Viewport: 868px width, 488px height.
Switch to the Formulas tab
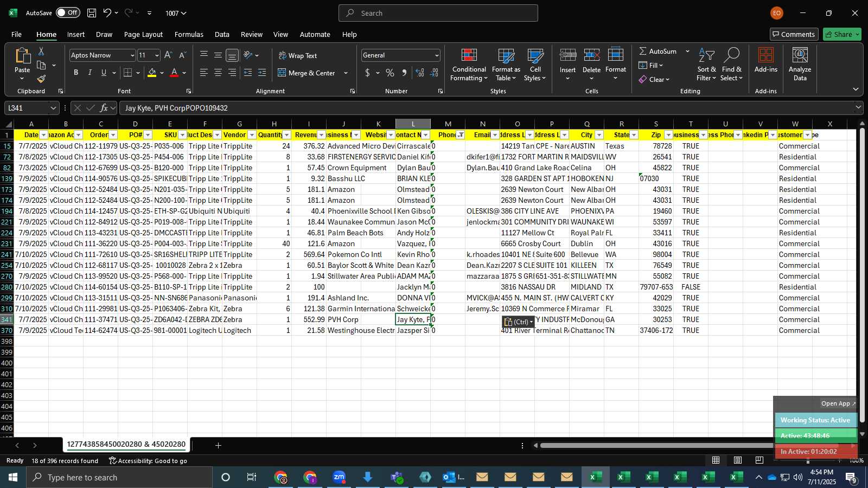tap(189, 34)
